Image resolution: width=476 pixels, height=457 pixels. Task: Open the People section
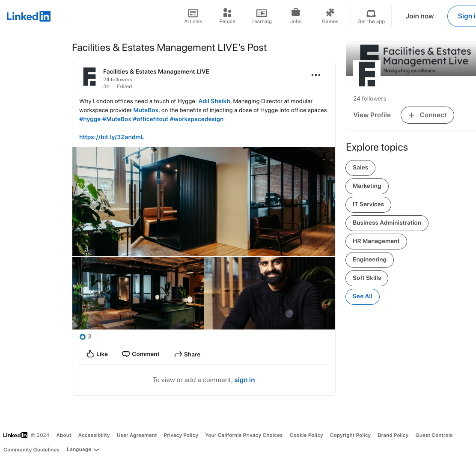coord(227,16)
